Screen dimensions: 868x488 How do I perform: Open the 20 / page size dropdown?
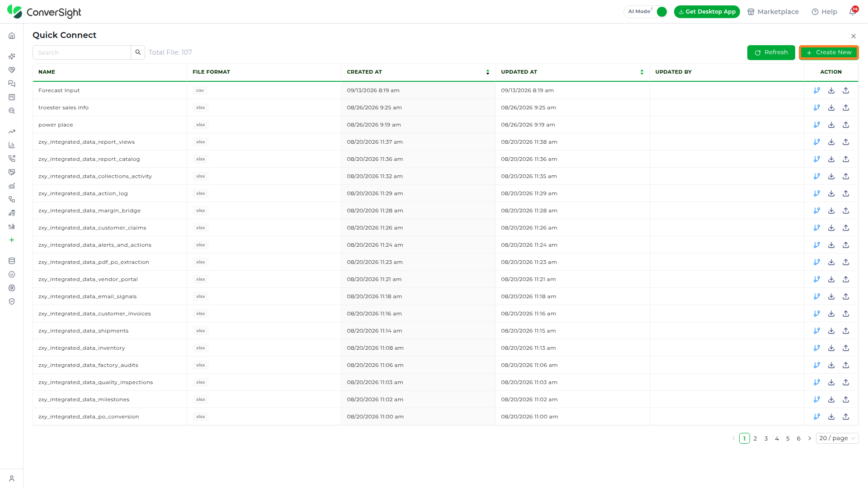point(837,438)
